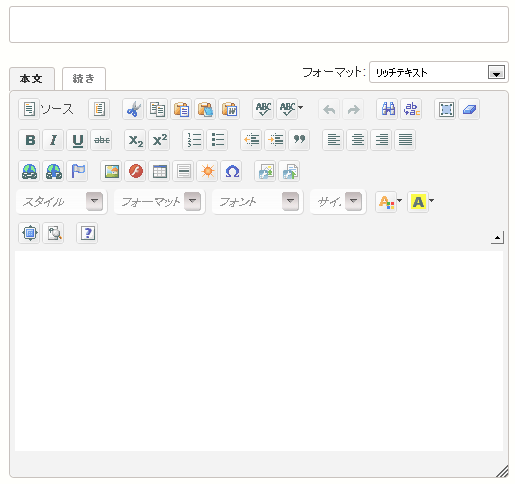Click the Redo arrow

(x=353, y=109)
